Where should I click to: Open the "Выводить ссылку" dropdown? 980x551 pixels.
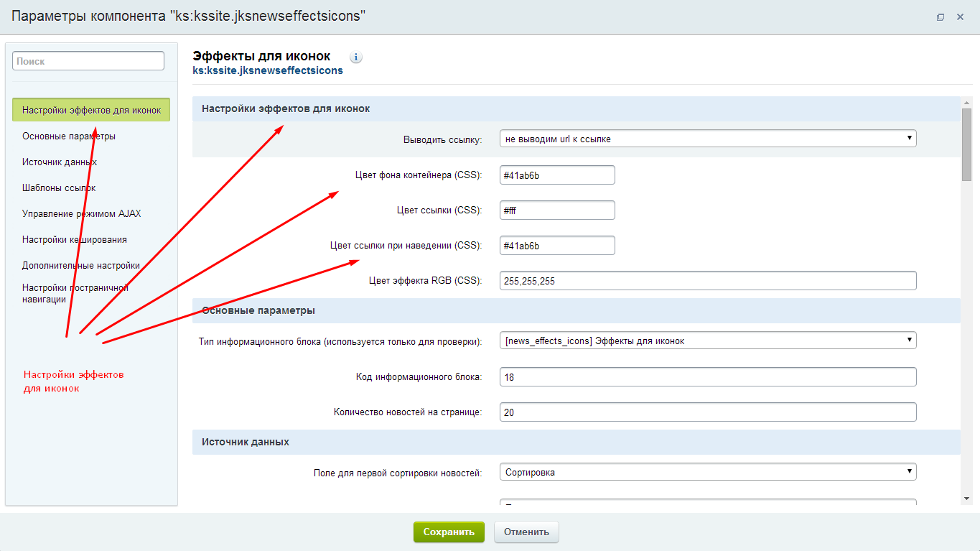tap(707, 138)
